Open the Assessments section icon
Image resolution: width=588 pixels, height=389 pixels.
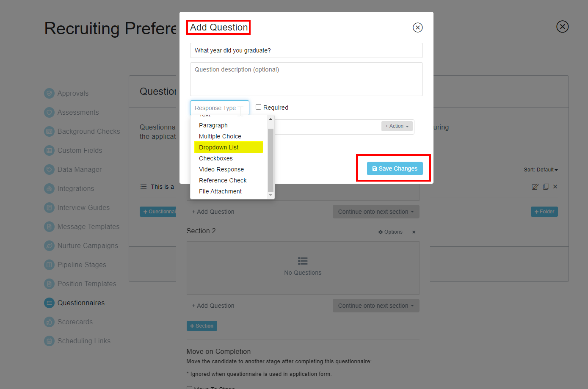click(x=49, y=112)
